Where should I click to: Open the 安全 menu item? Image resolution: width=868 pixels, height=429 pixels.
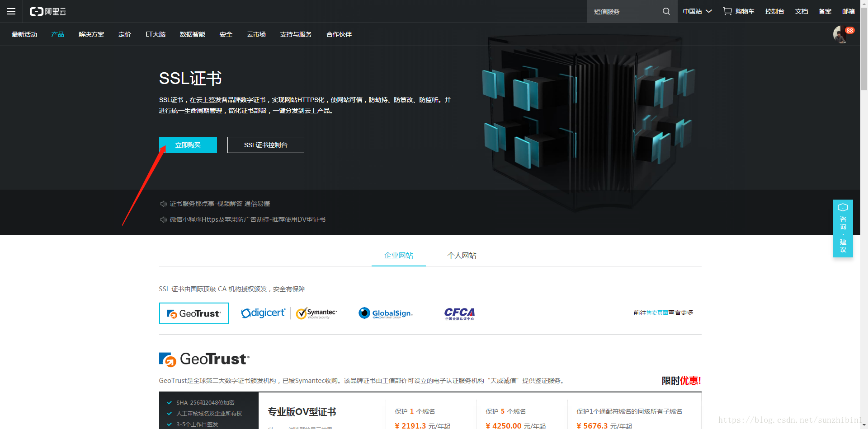tap(226, 34)
